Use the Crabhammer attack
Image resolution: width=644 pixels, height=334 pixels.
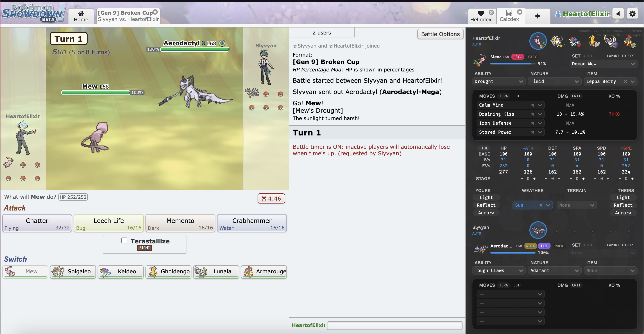click(252, 223)
